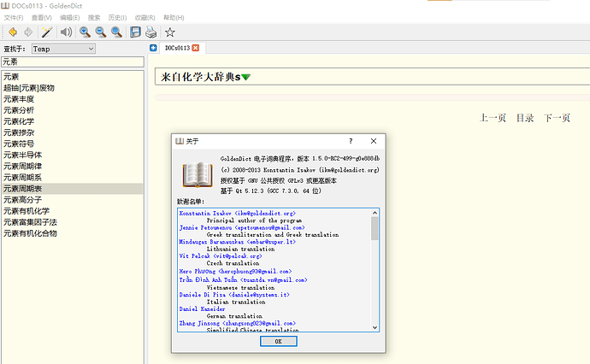Open the 历史(I) menu
This screenshot has width=590, height=364.
(118, 16)
